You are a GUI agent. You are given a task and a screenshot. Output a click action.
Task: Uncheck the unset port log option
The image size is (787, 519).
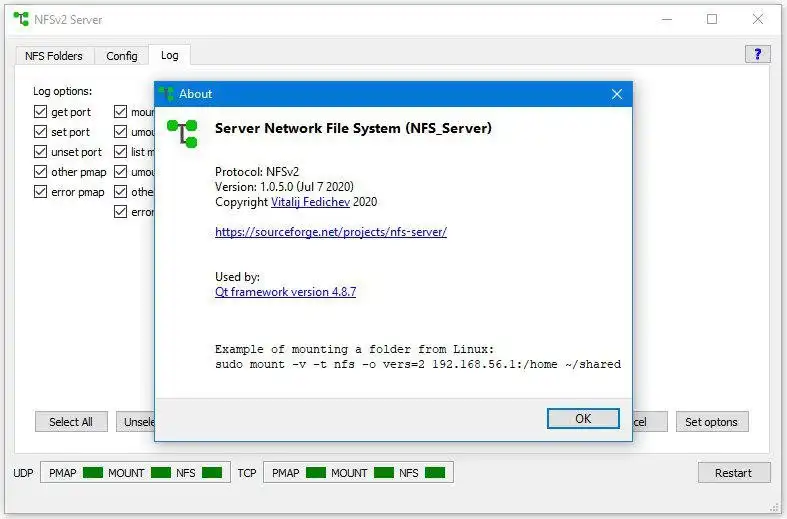click(x=41, y=152)
